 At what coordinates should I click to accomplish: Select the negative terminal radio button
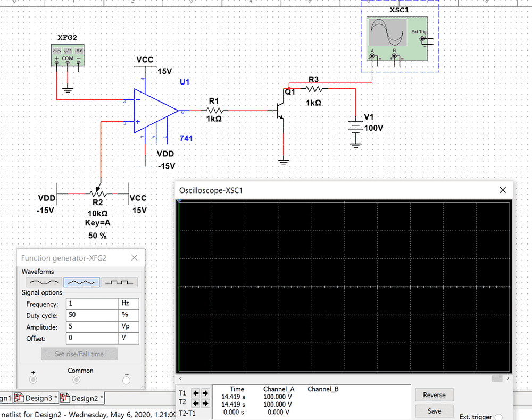(x=126, y=380)
